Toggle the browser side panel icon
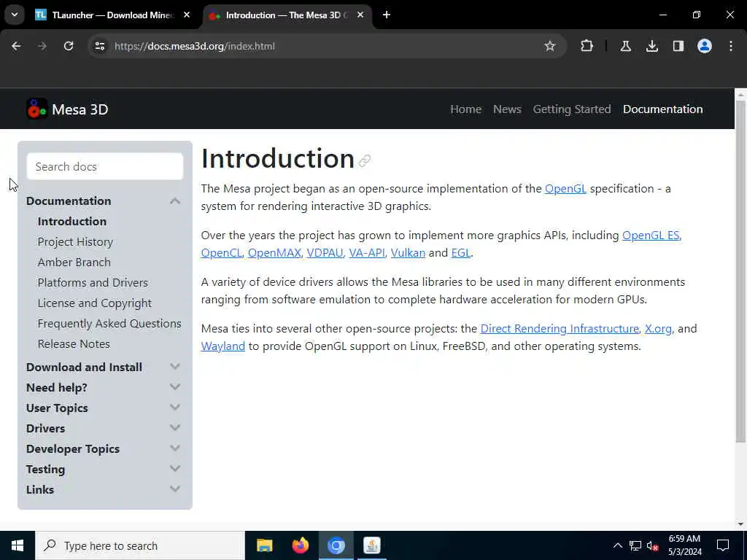 tap(678, 46)
